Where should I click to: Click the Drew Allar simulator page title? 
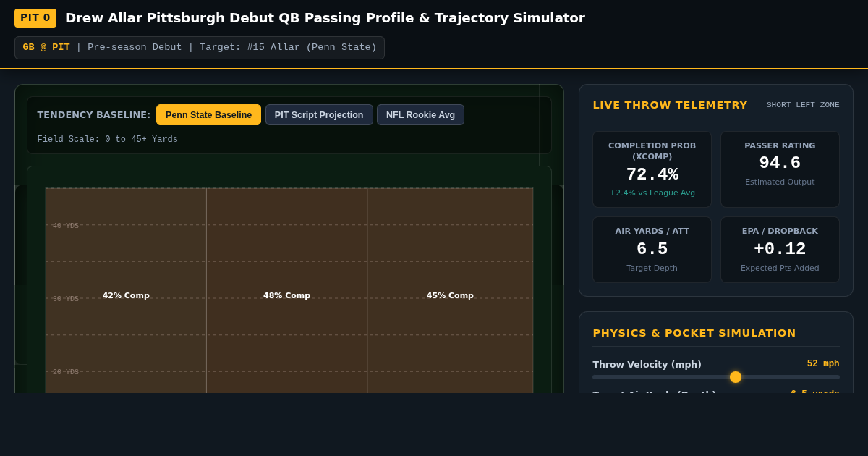click(x=325, y=18)
